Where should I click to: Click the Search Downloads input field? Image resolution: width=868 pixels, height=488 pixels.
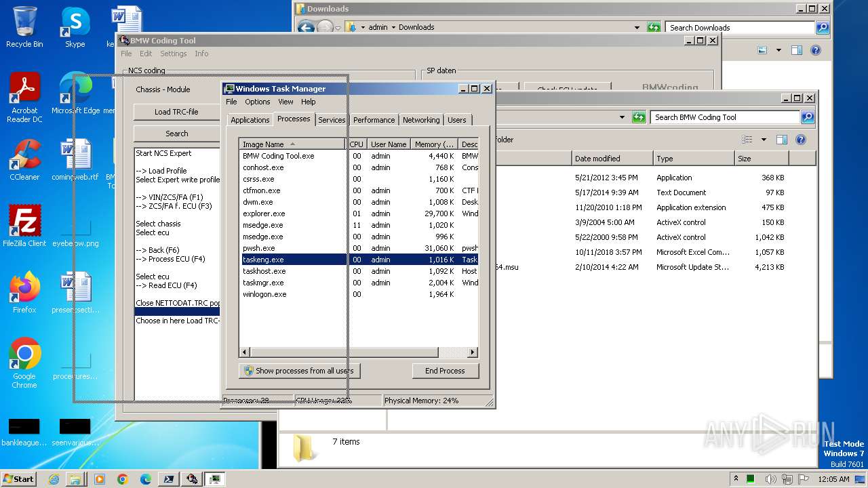click(740, 28)
